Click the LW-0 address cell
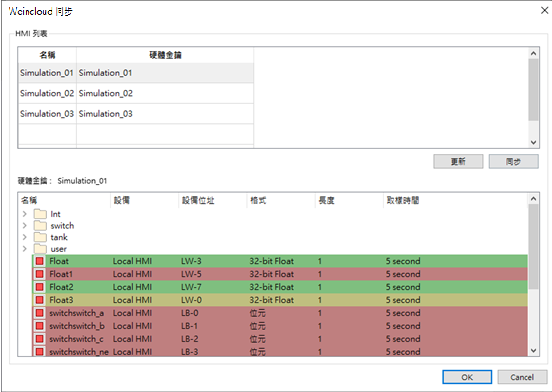Screen dimensions: 552x392 [x=191, y=300]
